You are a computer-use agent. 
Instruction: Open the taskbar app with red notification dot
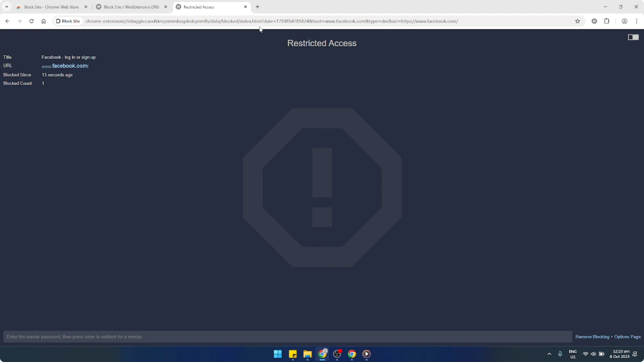(337, 354)
